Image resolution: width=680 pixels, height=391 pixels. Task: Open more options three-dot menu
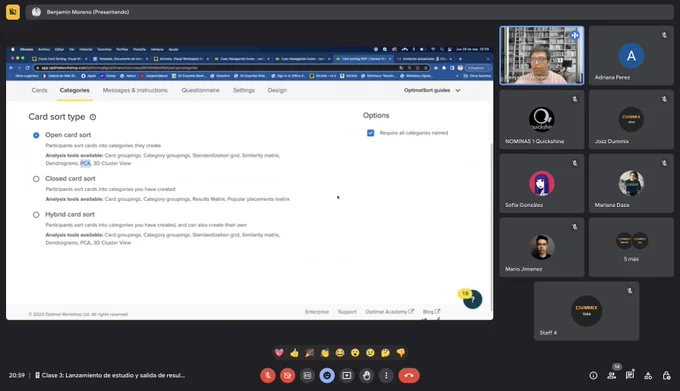[x=386, y=375]
